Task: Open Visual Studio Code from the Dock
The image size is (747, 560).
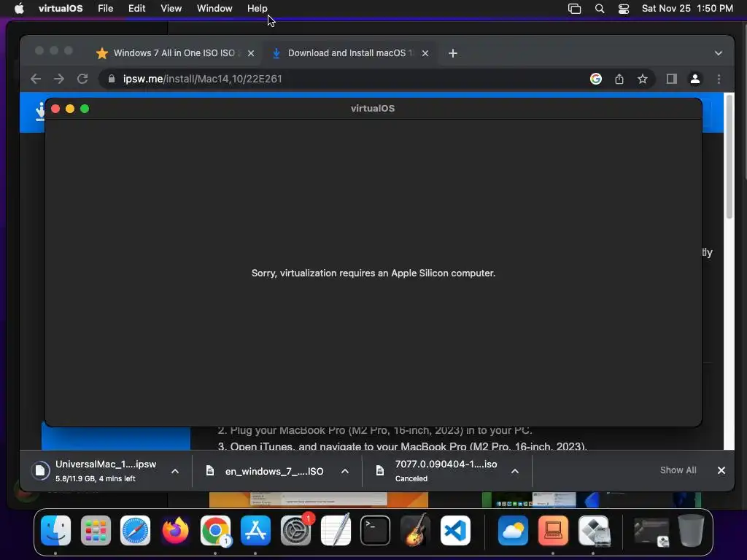Action: (455, 531)
